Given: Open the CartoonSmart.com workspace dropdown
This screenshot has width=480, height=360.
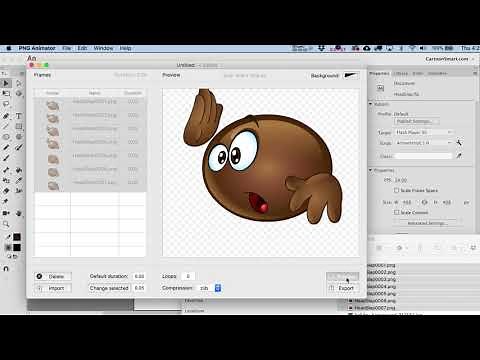Looking at the screenshot, I should (449, 59).
